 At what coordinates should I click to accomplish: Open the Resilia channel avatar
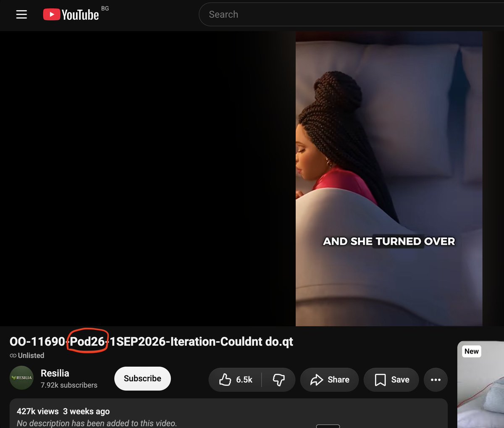21,378
